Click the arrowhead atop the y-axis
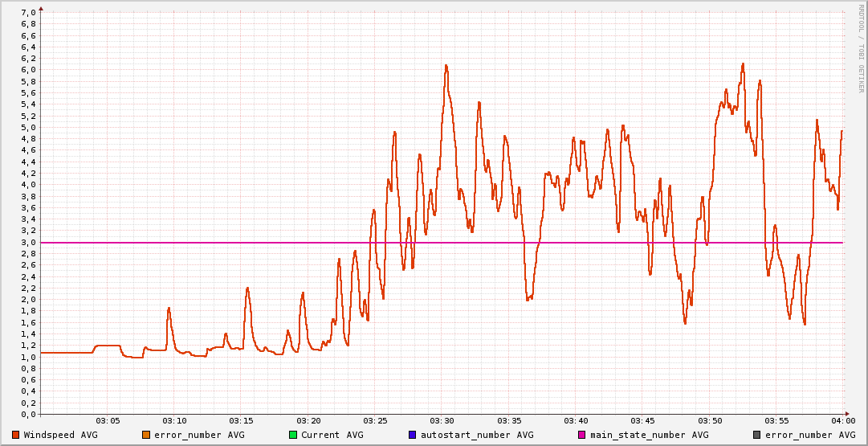The image size is (868, 446). click(40, 7)
